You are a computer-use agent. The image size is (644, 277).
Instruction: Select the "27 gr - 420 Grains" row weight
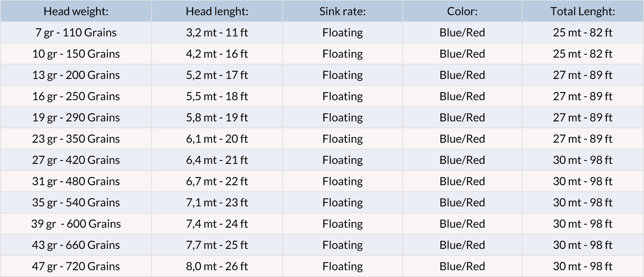point(76,160)
